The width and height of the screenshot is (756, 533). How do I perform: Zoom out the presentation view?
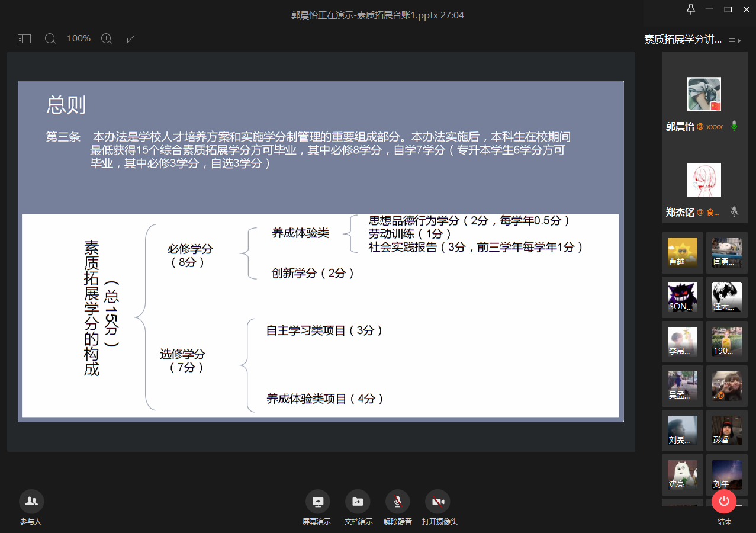click(50, 38)
